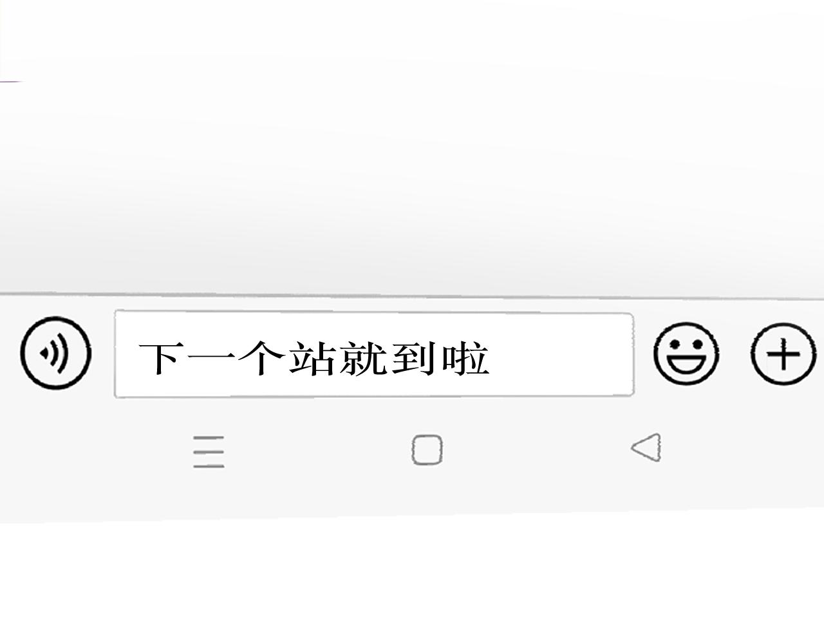Switch to voice message input
The image size is (824, 644).
[x=55, y=352]
